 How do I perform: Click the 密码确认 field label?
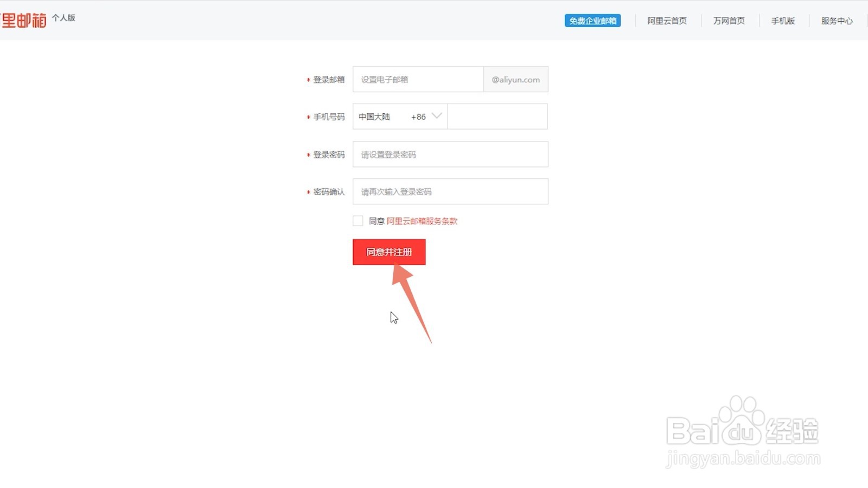[x=329, y=192]
